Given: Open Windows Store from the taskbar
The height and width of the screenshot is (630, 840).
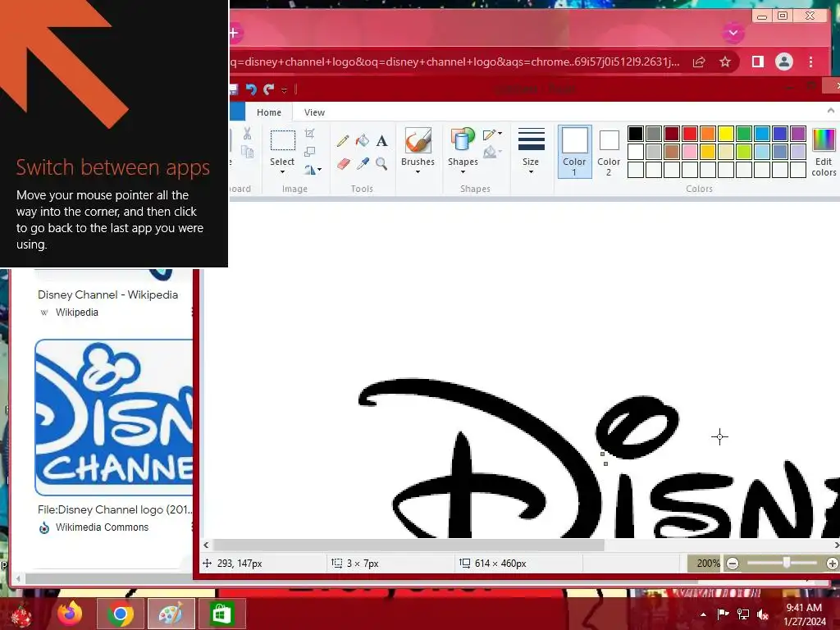Looking at the screenshot, I should coord(221,614).
